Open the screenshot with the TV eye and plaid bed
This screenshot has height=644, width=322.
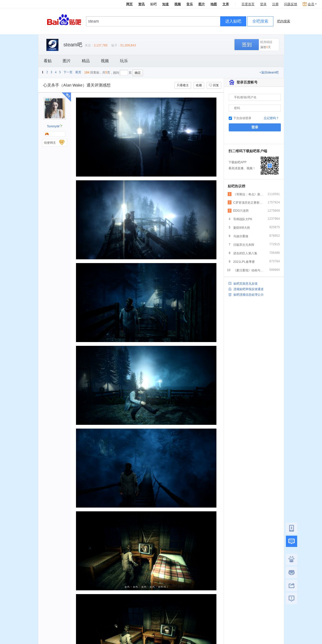pos(146,551)
